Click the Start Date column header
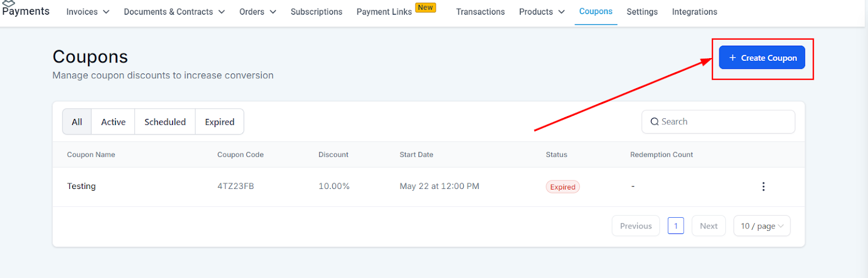 point(416,155)
